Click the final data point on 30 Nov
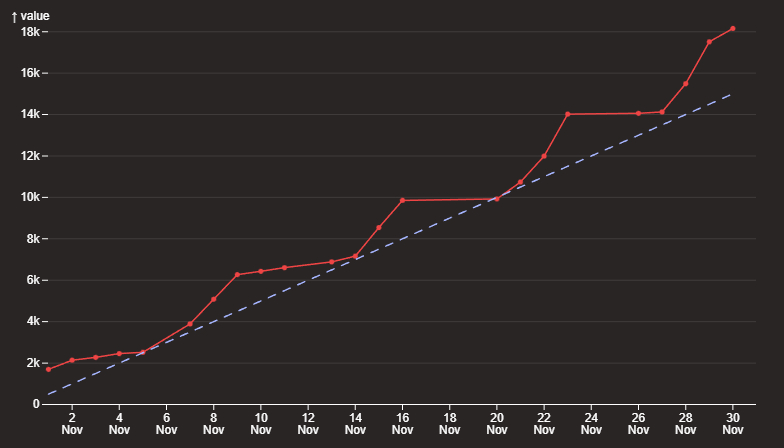The width and height of the screenshot is (784, 448). (733, 29)
